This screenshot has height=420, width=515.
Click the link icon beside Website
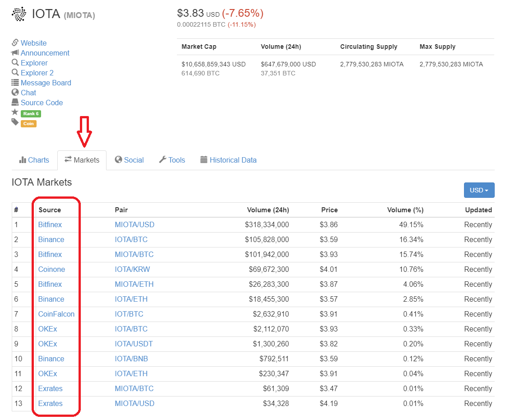[x=15, y=43]
